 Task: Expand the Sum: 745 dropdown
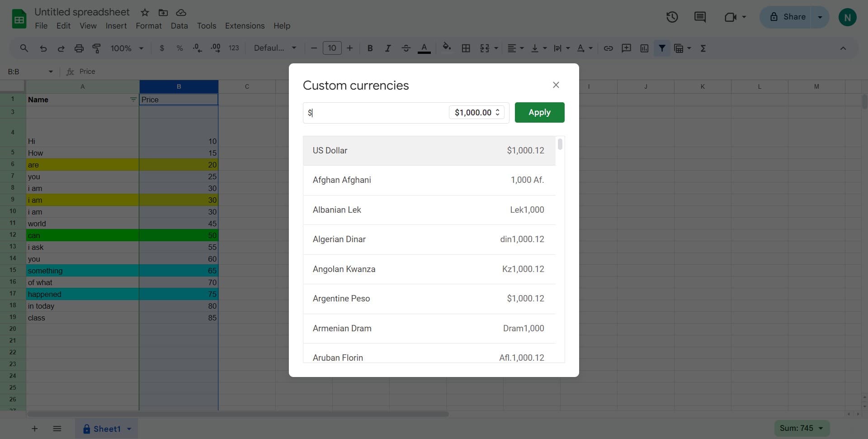[802, 428]
